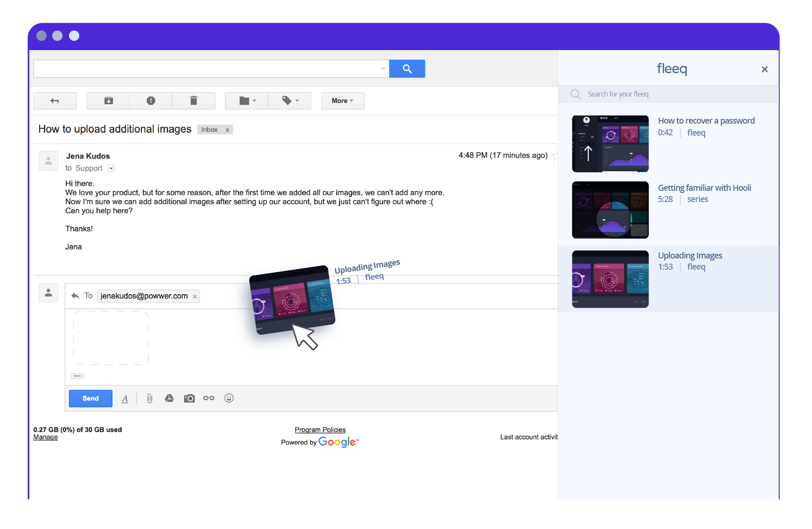Insert files using Google Drive
The image size is (812, 529).
[169, 398]
